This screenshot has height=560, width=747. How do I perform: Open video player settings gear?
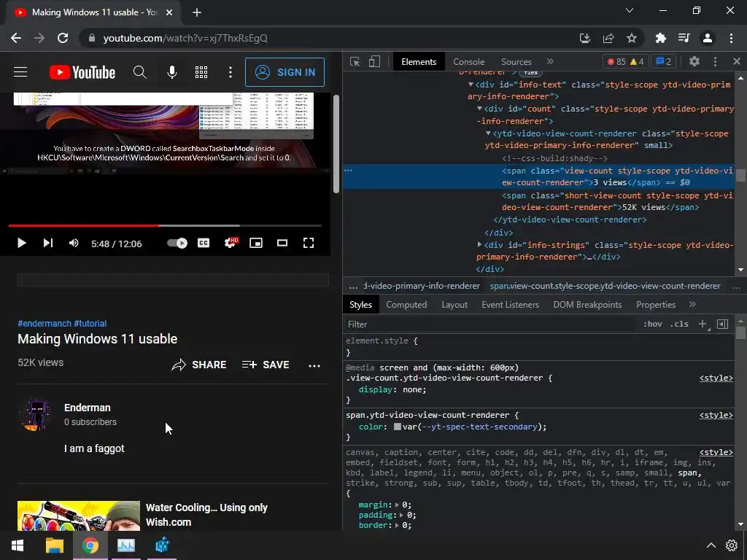(231, 243)
